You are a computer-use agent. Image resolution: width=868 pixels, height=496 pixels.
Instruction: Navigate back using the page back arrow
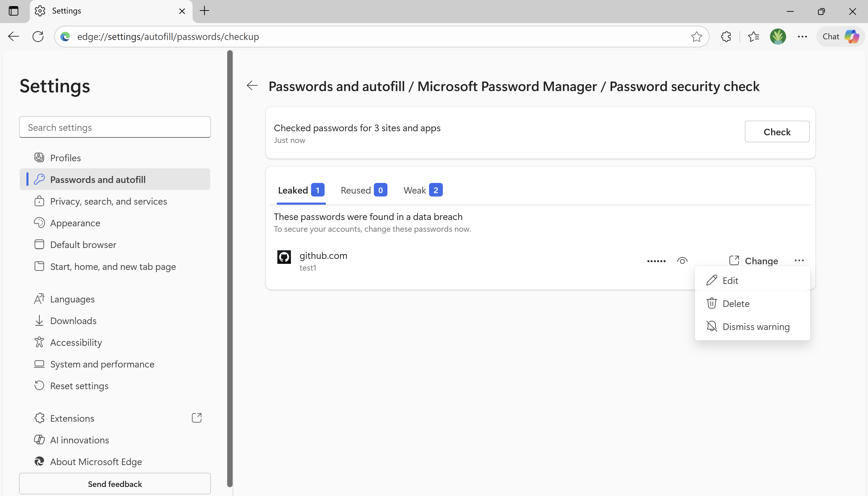[252, 86]
